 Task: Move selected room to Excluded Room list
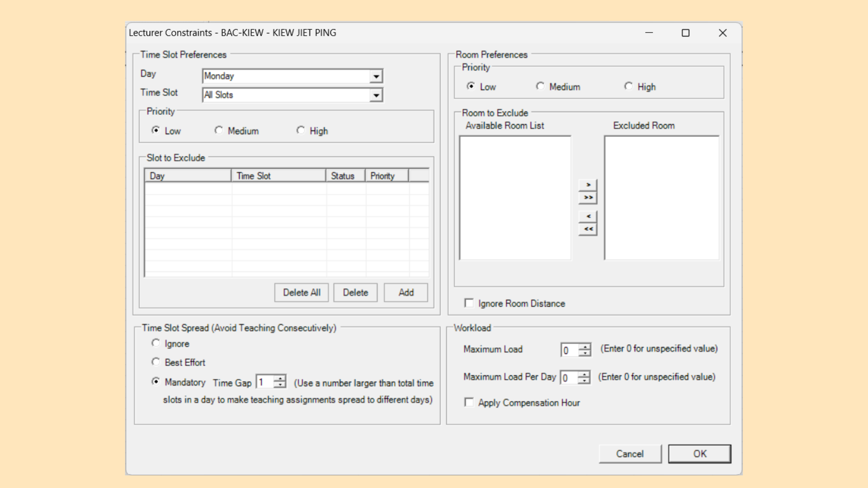coord(588,185)
